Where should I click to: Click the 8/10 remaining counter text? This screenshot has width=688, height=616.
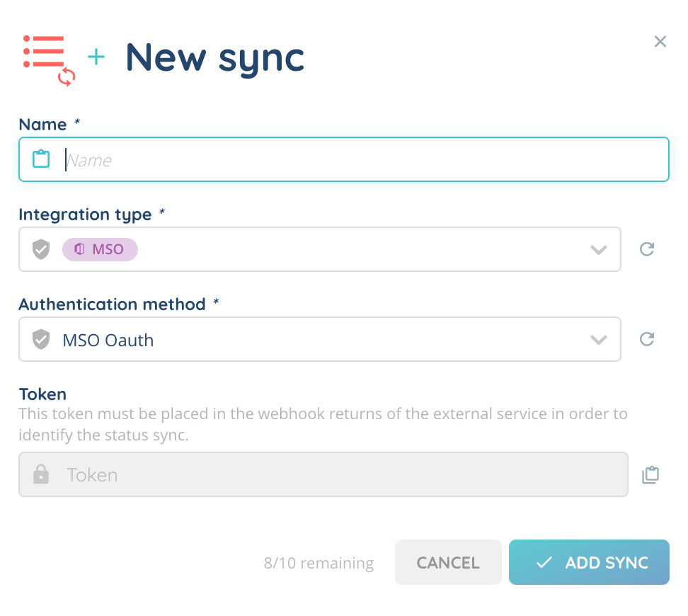pos(319,564)
